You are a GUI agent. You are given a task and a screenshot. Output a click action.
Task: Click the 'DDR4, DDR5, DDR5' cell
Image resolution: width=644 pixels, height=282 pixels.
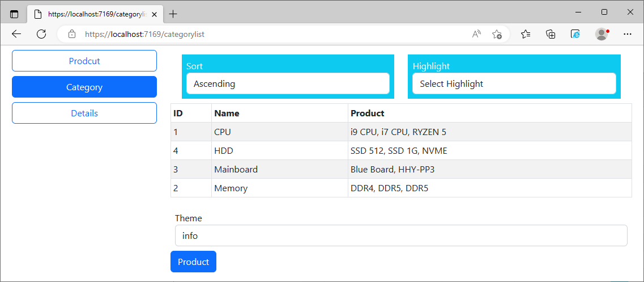490,188
